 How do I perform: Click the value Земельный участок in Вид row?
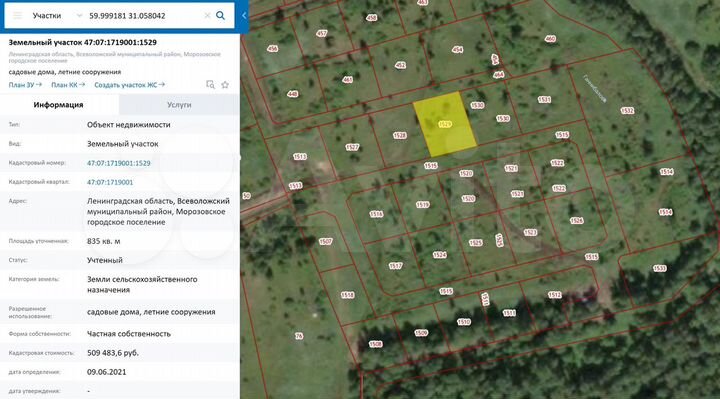123,144
